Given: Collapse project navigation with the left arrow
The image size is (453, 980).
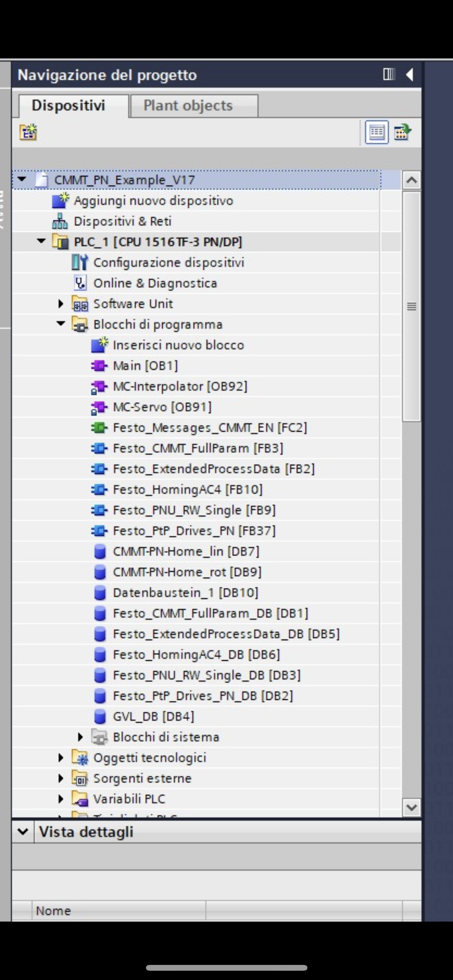Looking at the screenshot, I should coord(410,74).
